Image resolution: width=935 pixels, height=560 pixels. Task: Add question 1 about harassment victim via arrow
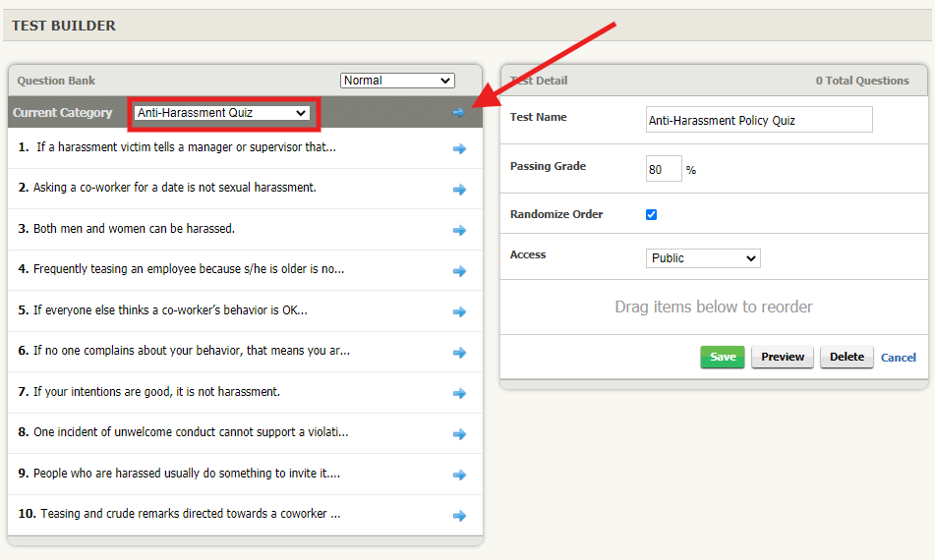coord(459,149)
